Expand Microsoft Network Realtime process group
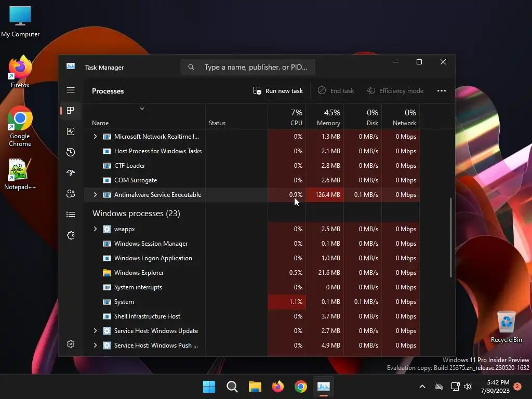Image resolution: width=532 pixels, height=399 pixels. tap(96, 137)
